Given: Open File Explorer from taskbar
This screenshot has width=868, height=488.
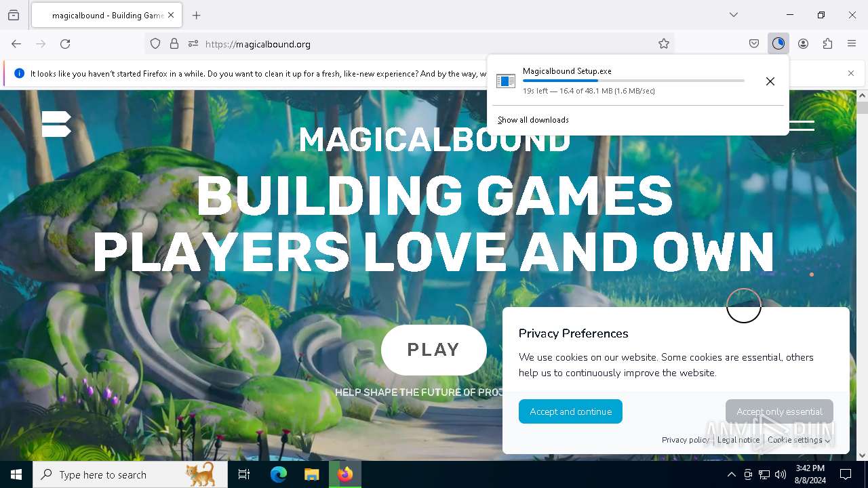Looking at the screenshot, I should pyautogui.click(x=311, y=474).
